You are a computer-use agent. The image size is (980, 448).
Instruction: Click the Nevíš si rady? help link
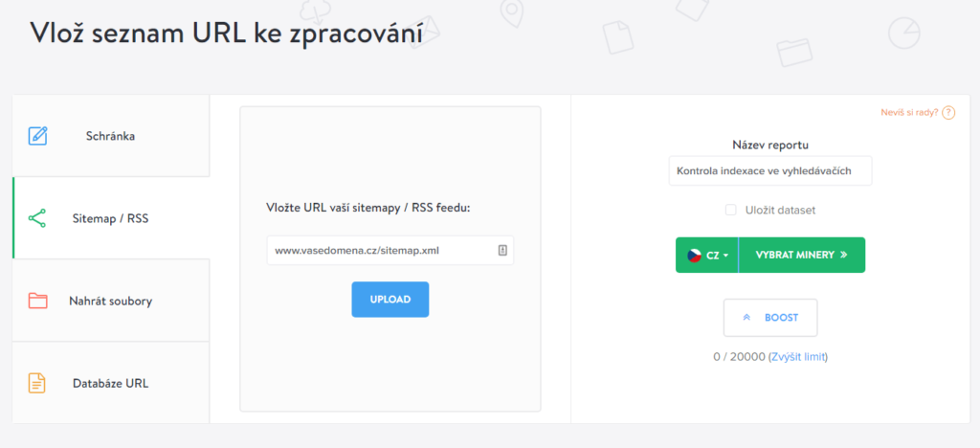[x=909, y=113]
